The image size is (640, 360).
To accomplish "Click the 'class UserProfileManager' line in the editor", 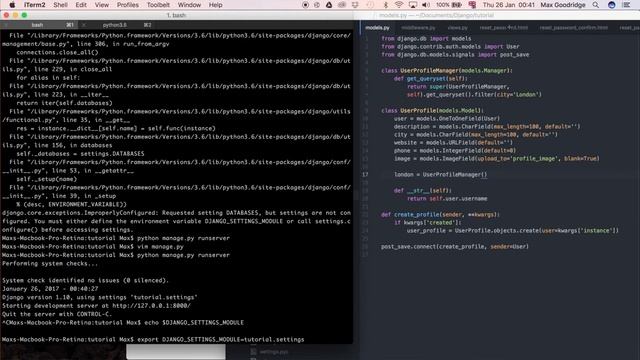I will [x=447, y=71].
